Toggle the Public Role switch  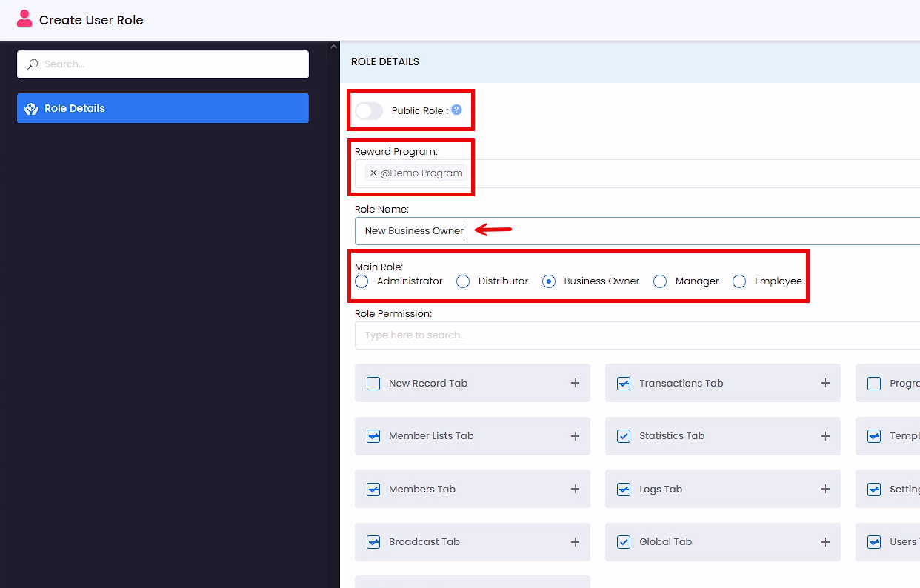(369, 111)
